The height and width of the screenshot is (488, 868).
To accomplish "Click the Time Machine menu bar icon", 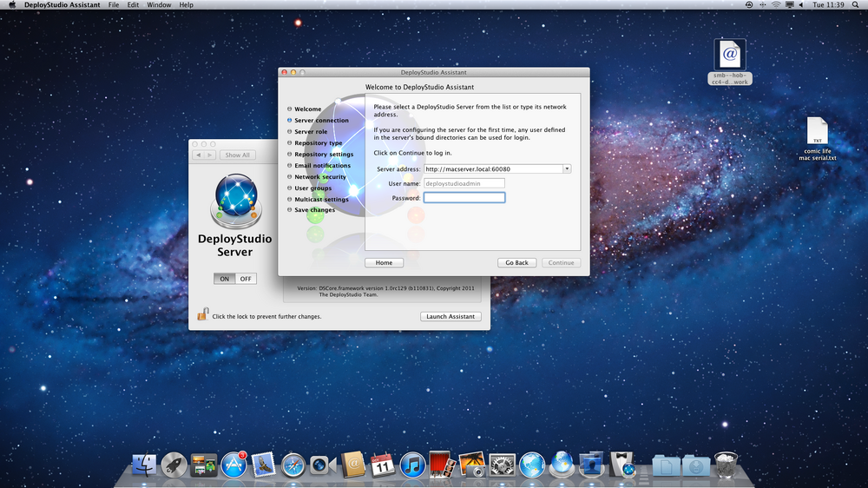I will tap(749, 5).
